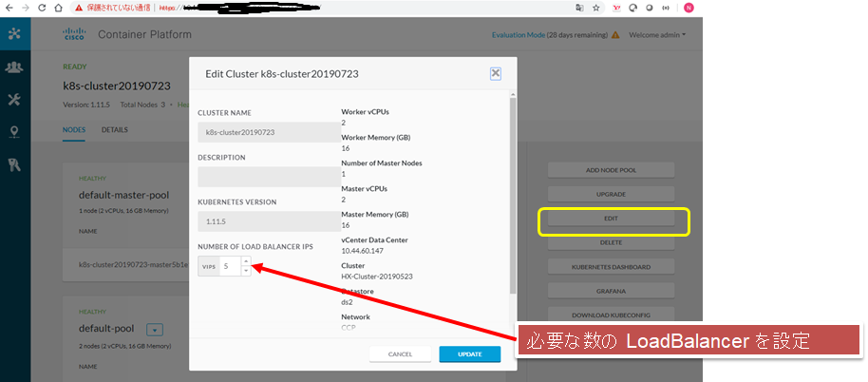The height and width of the screenshot is (382, 868).
Task: Click the Container Platform title
Action: pos(145,34)
